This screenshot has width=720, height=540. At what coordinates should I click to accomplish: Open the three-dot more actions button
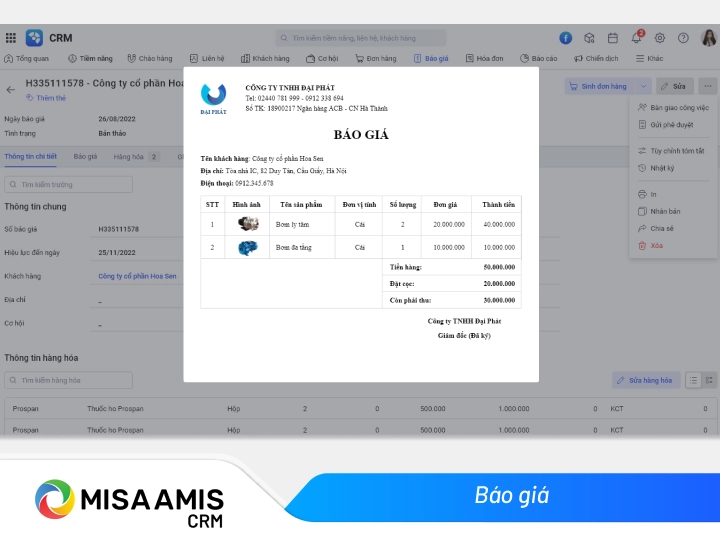coord(707,87)
